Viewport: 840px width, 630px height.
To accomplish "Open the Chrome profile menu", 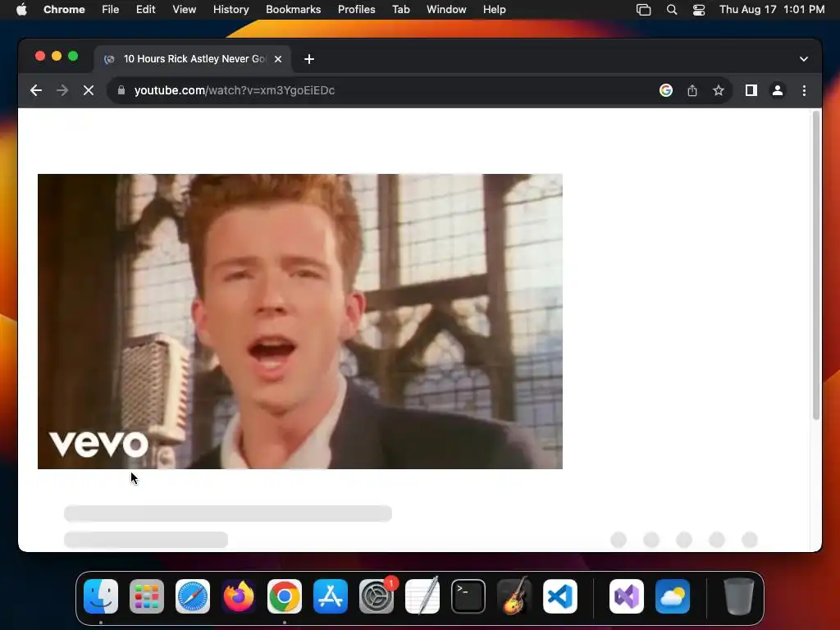I will pos(778,90).
